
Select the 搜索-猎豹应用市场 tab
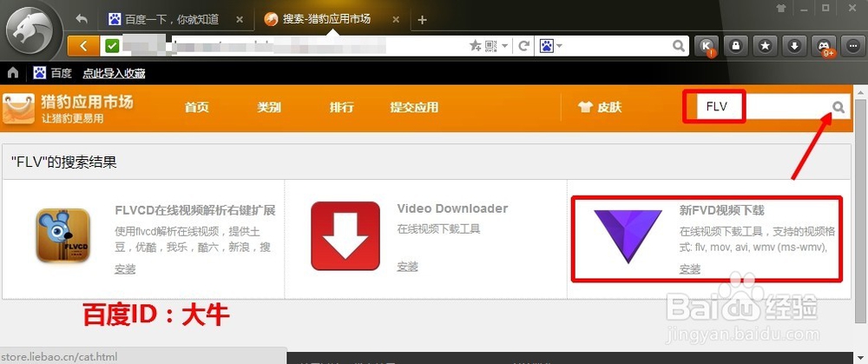pos(326,19)
